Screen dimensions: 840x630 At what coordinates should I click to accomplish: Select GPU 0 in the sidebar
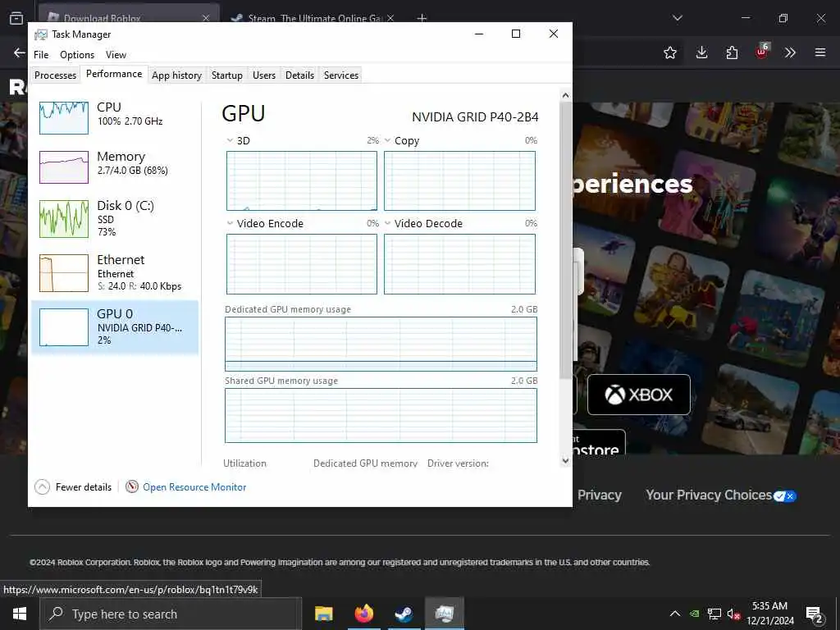pos(115,326)
